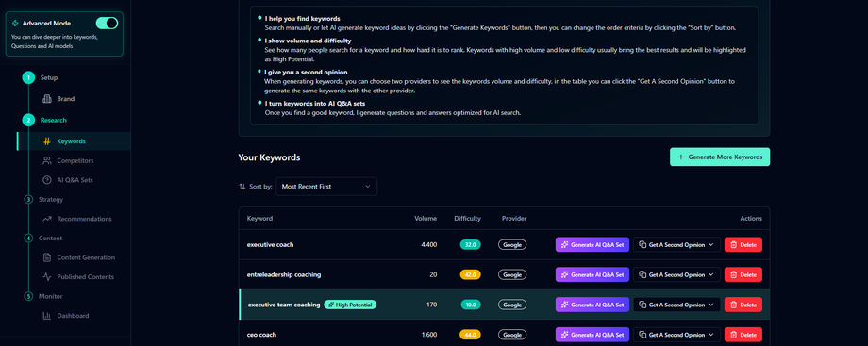Open the Most Recent First sort dropdown
Viewport: 868px width, 346px height.
click(x=326, y=187)
